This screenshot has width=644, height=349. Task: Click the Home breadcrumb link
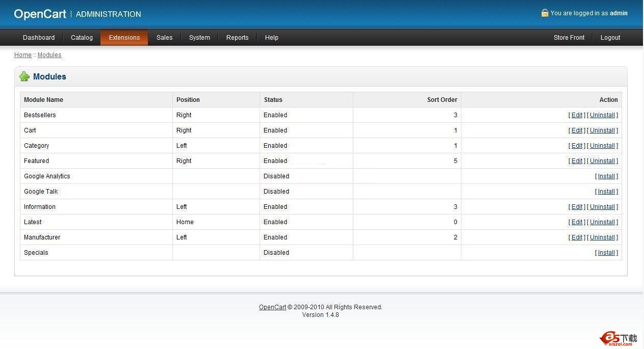[x=22, y=55]
